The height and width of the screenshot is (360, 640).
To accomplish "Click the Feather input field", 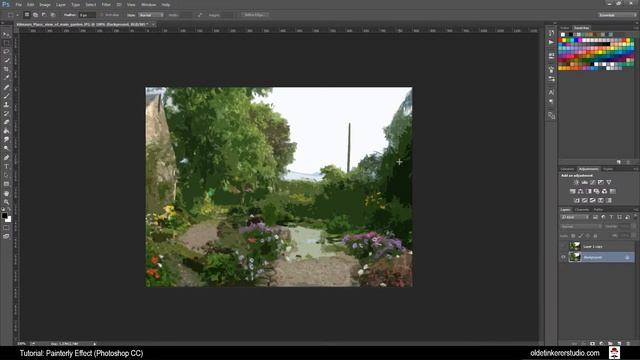I will 87,15.
